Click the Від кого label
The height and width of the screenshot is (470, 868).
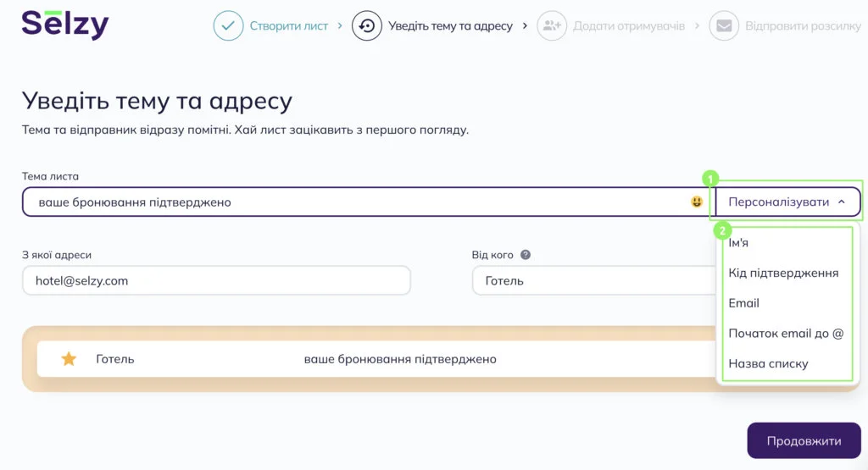click(x=492, y=255)
